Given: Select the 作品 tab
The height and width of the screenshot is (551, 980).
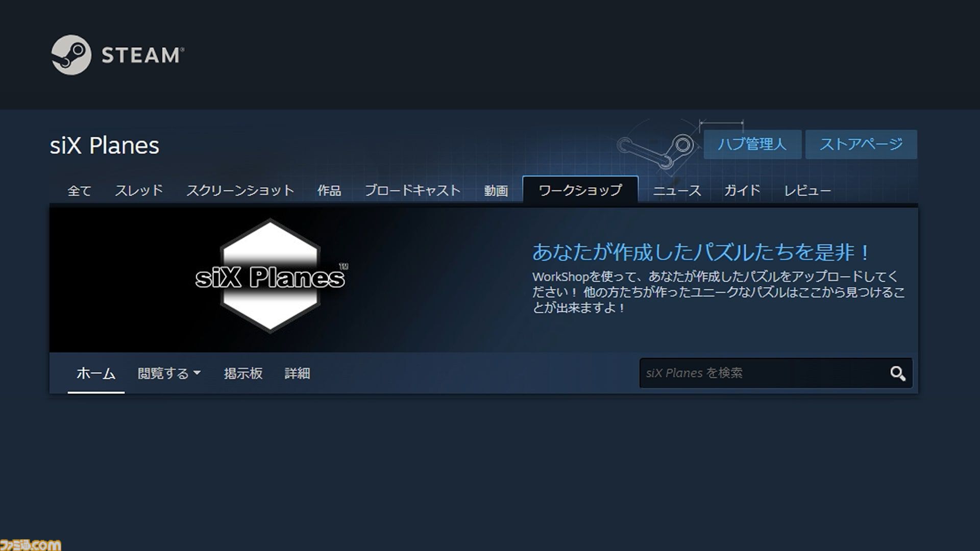Looking at the screenshot, I should pyautogui.click(x=329, y=191).
